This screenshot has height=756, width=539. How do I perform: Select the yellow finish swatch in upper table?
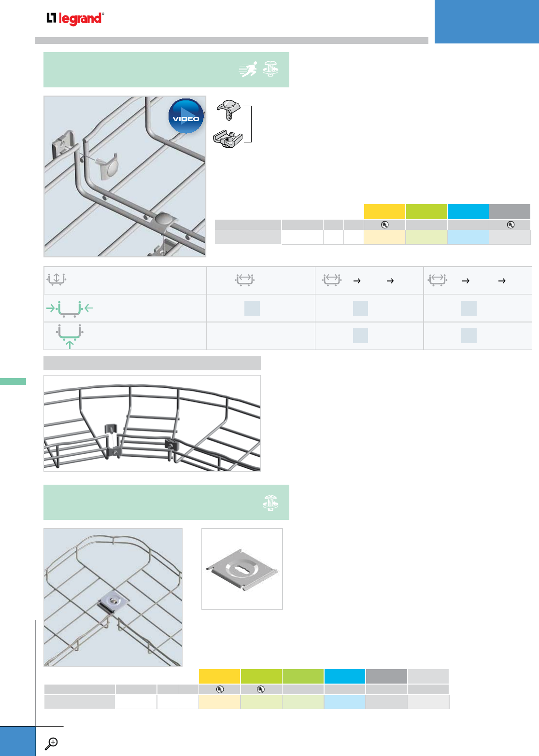point(384,211)
